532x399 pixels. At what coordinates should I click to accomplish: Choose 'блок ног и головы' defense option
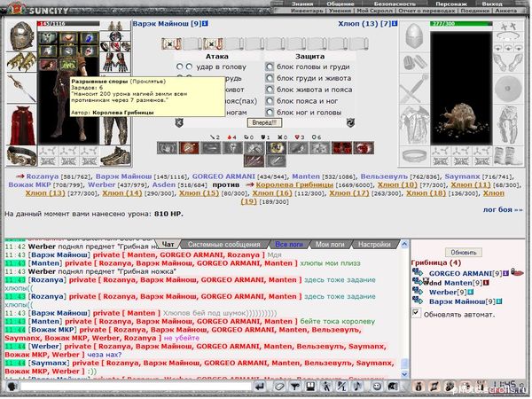(270, 113)
